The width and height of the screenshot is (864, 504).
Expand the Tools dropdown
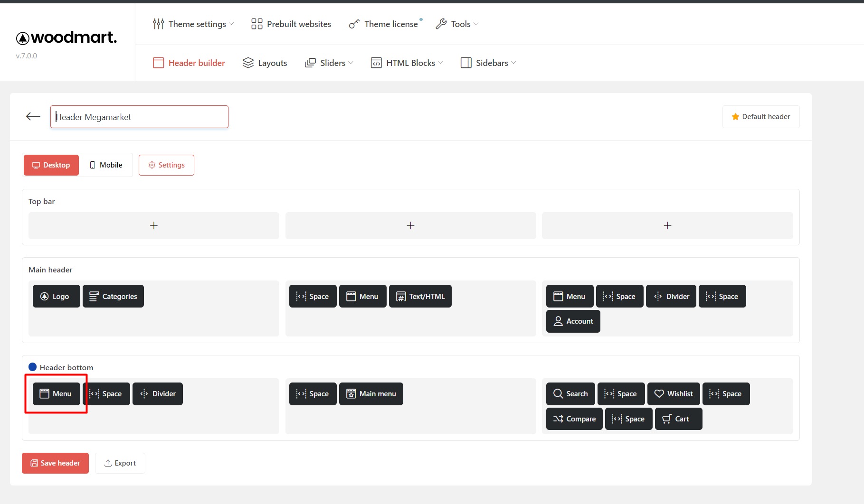(457, 24)
